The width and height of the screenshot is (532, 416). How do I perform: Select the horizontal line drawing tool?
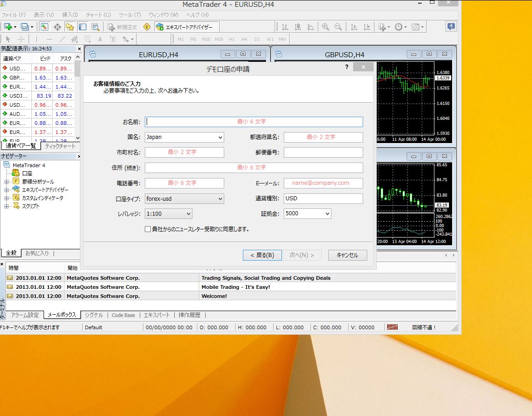[49, 40]
